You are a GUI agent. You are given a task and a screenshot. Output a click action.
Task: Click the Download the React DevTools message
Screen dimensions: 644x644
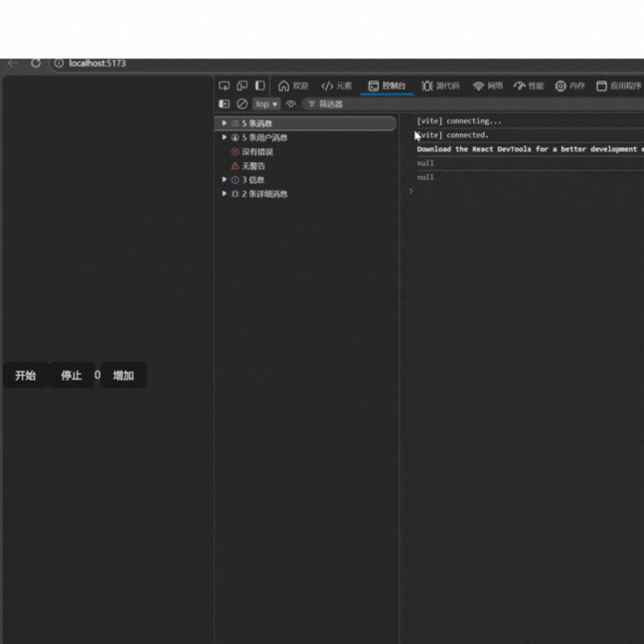(x=530, y=149)
